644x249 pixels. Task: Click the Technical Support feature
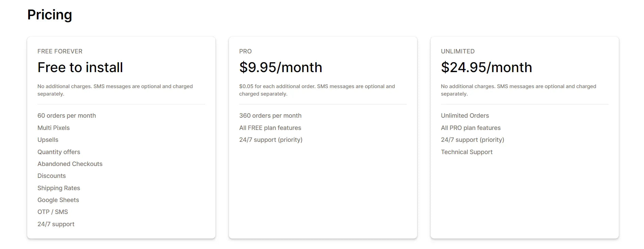click(467, 152)
